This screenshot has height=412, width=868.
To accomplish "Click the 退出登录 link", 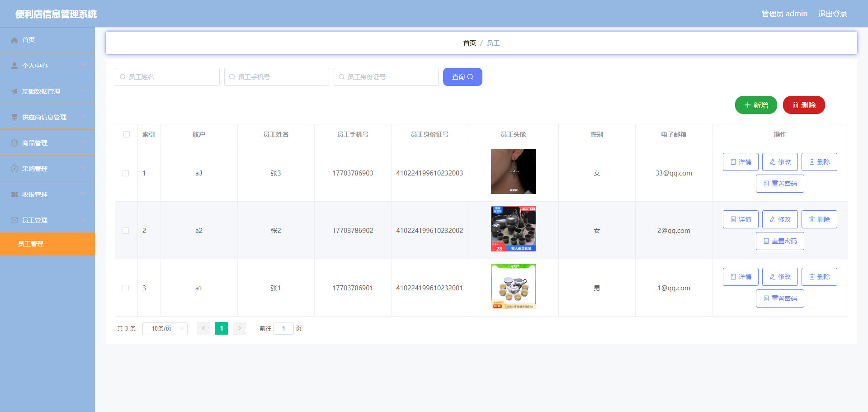I will [x=833, y=14].
